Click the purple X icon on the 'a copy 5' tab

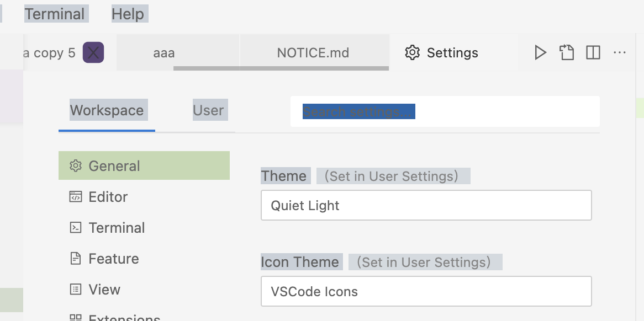93,53
